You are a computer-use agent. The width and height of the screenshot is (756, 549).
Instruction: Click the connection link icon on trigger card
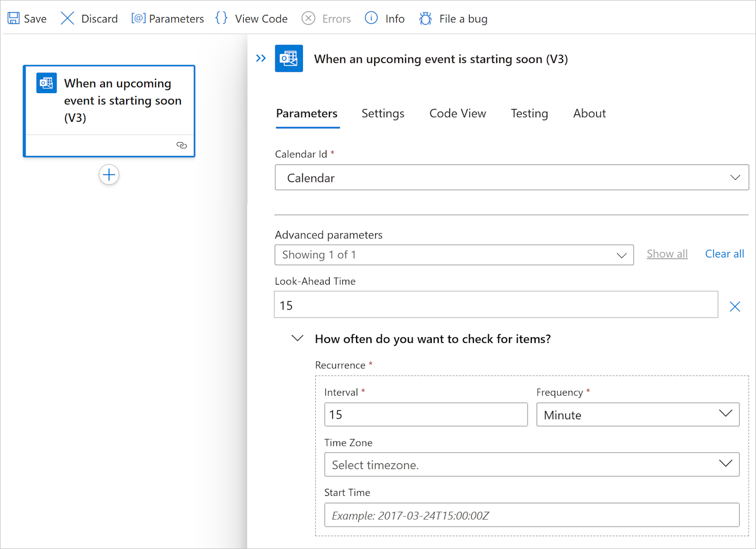[x=182, y=145]
